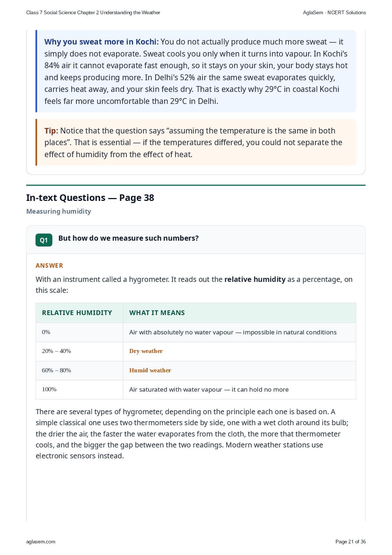Click the AglaSem · NCERT Solutions header text
Viewport: 392px width, 555px height.
point(334,12)
